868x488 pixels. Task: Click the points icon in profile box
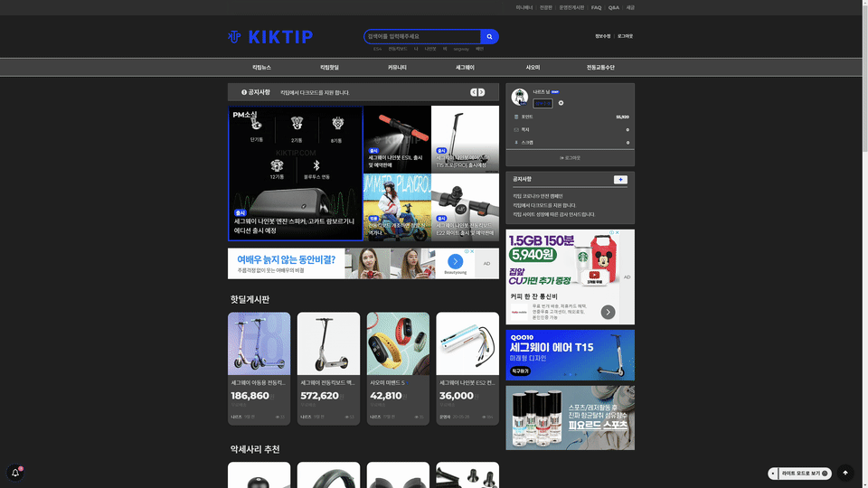tap(516, 117)
